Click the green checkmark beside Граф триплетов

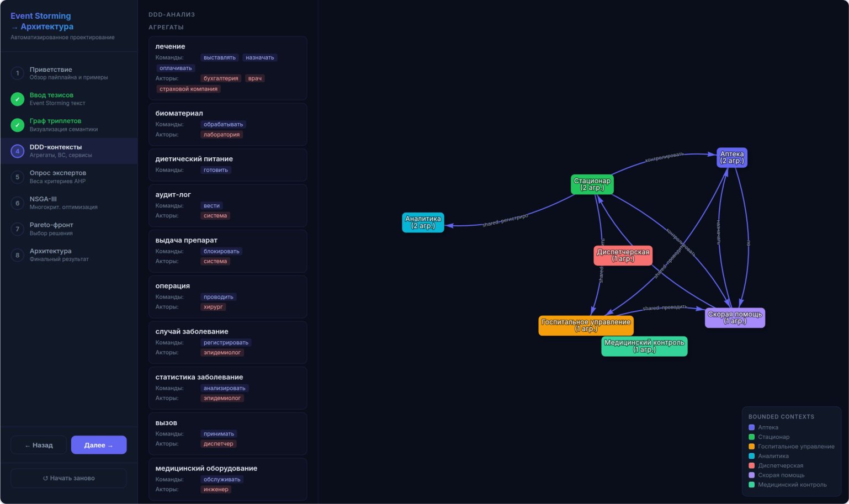(17, 125)
